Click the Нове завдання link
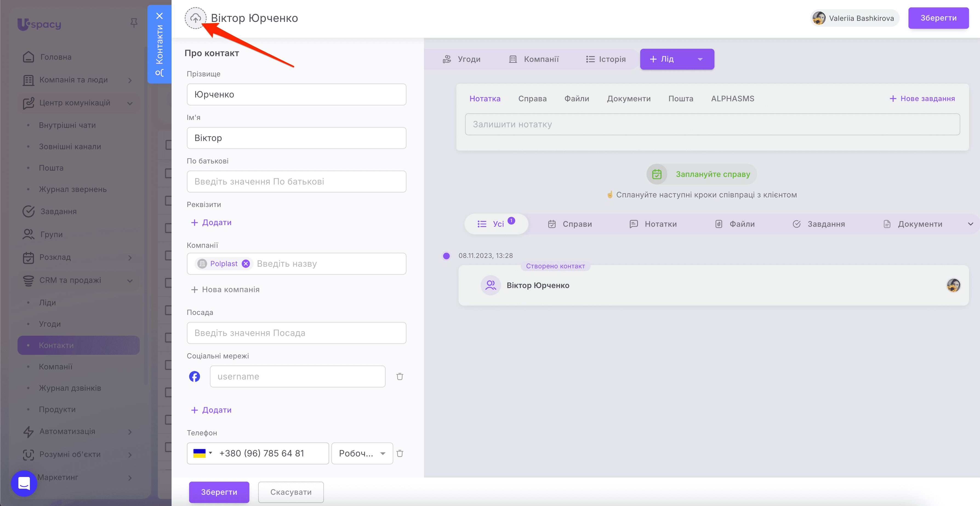Viewport: 980px width, 506px height. point(922,99)
